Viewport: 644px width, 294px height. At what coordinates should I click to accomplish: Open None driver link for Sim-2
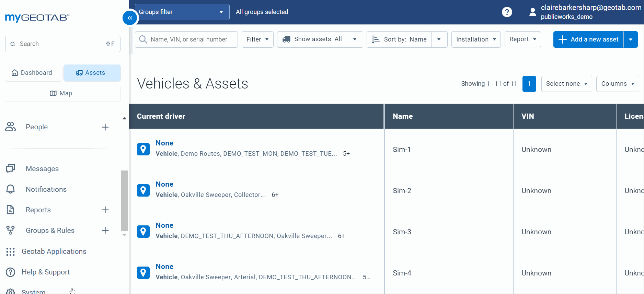[164, 184]
